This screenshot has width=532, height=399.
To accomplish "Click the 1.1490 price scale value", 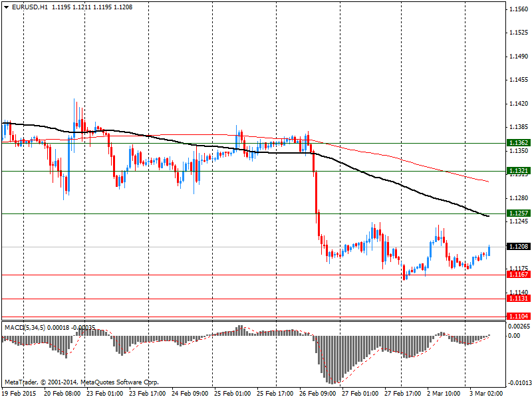I will [x=519, y=57].
